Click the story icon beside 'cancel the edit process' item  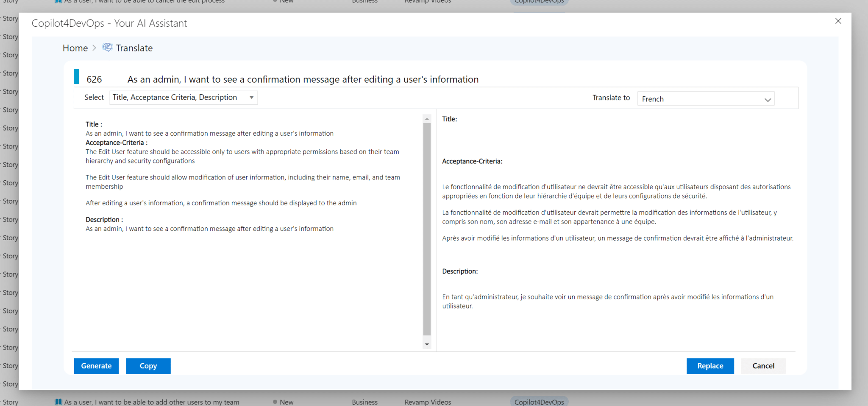[x=58, y=1]
